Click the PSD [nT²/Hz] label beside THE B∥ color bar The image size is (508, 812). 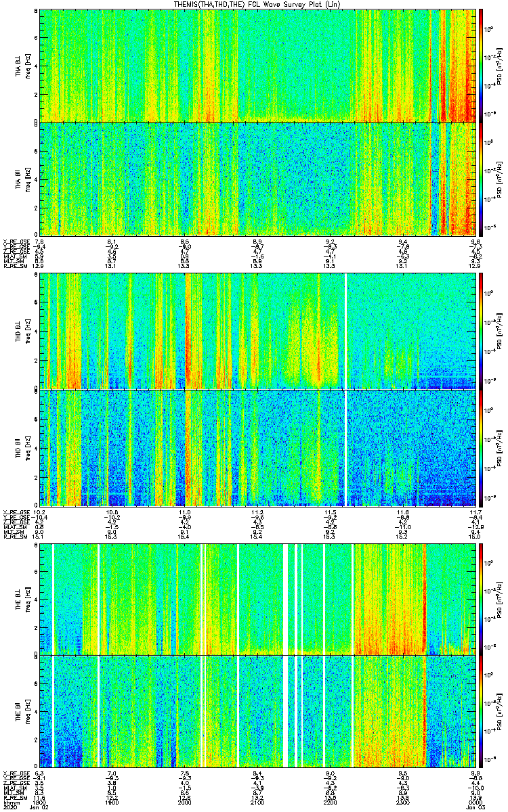tap(499, 712)
